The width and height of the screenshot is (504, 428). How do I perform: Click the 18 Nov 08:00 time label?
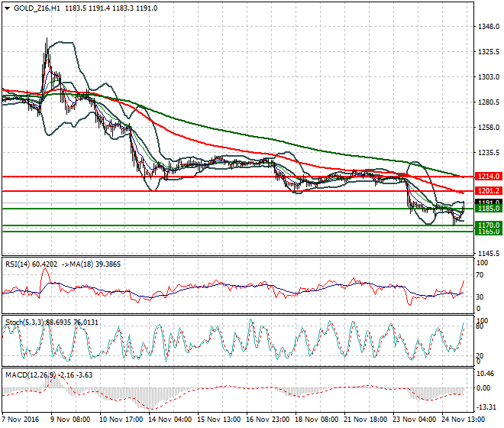pos(316,420)
